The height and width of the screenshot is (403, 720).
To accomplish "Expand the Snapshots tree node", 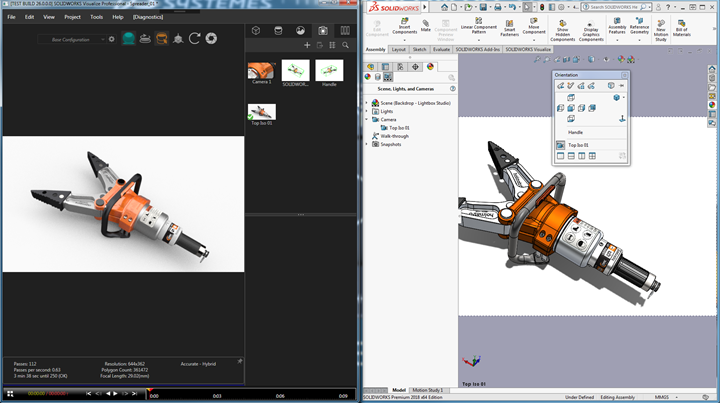I will coord(367,144).
